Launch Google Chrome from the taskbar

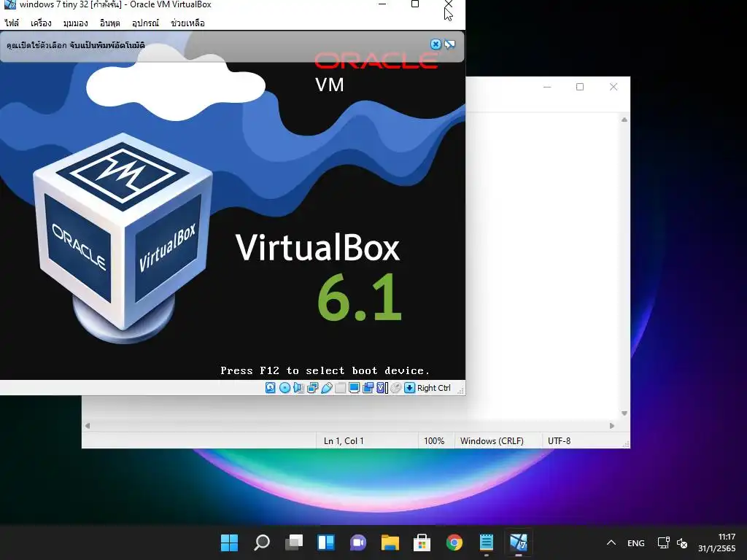454,542
